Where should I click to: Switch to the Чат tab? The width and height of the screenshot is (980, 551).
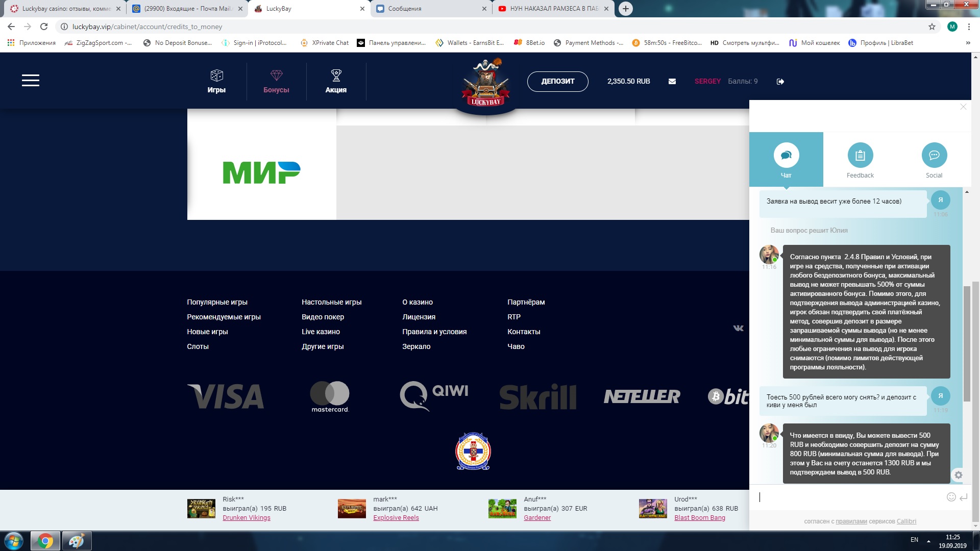[786, 160]
